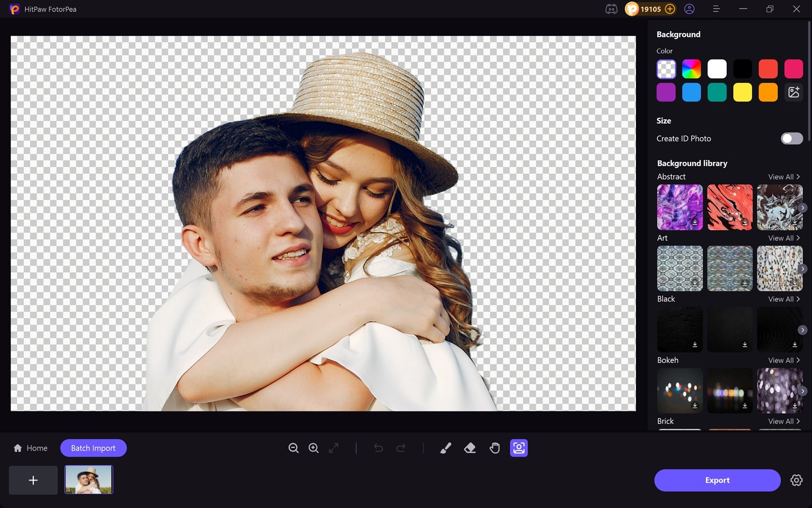Click the right panel scrollbar
812x508 pixels.
point(809,81)
